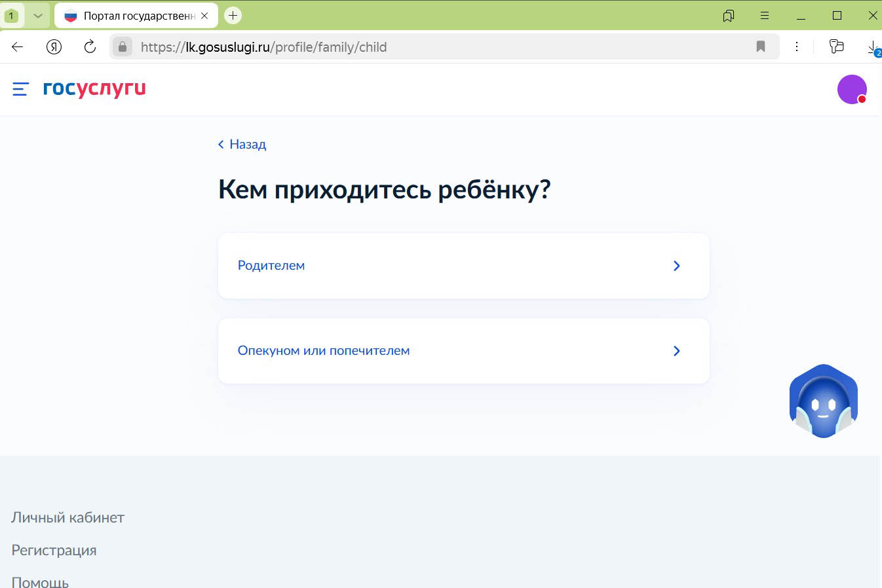Open Yandex search from the toolbar
Viewport: 882px width, 588px height.
tap(54, 46)
